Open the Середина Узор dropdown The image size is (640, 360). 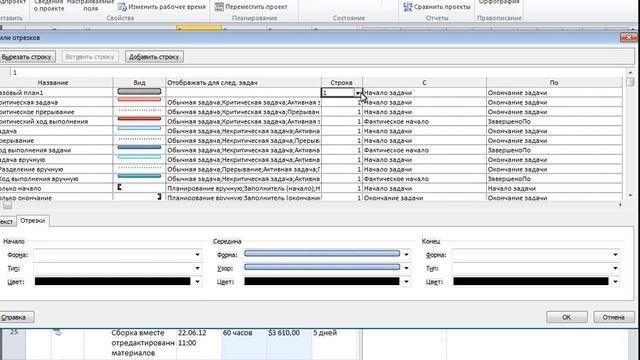[406, 268]
